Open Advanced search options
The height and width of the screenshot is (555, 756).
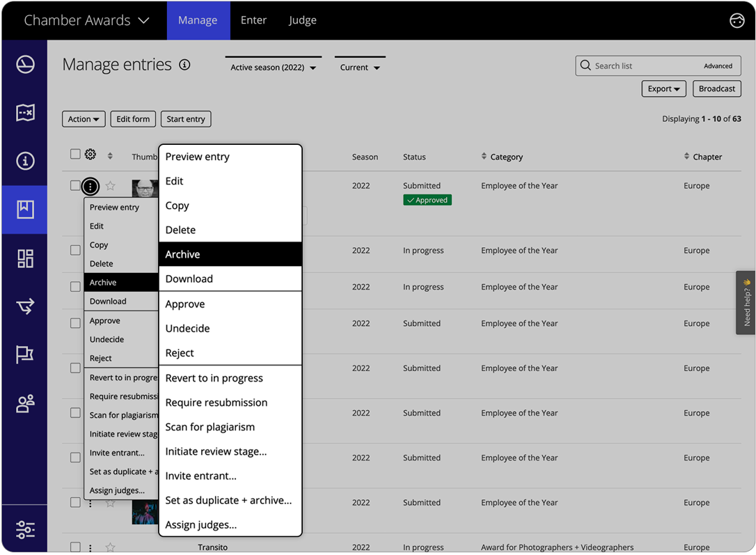coord(718,65)
